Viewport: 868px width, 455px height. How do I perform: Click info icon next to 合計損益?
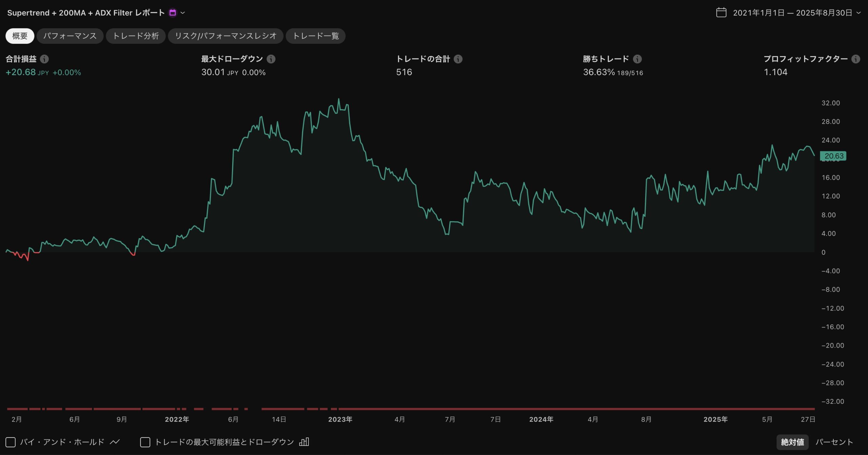[44, 59]
